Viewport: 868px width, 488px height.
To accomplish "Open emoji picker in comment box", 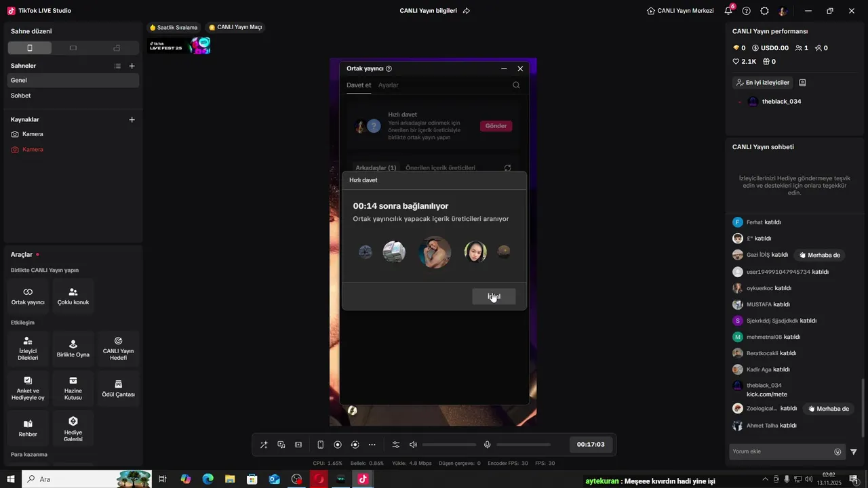I will pyautogui.click(x=837, y=452).
